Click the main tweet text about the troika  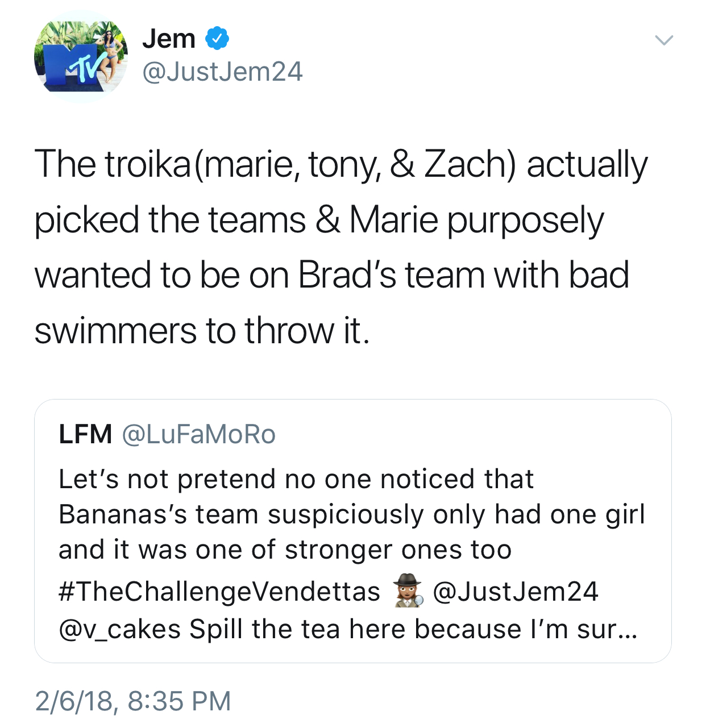[x=341, y=247]
